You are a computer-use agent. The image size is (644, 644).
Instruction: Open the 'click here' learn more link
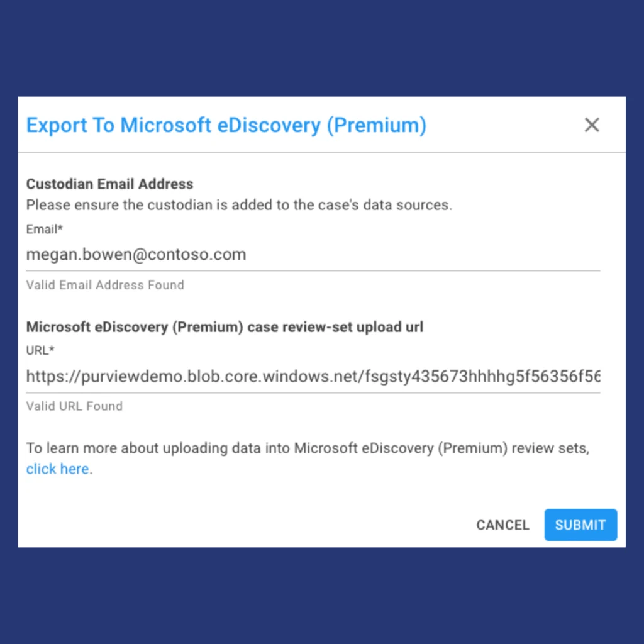pos(57,469)
